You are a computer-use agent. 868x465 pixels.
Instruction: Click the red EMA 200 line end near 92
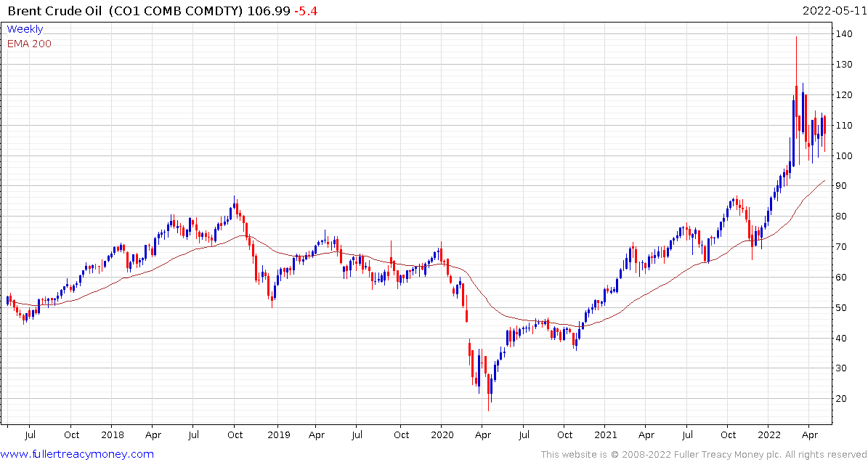pyautogui.click(x=825, y=180)
